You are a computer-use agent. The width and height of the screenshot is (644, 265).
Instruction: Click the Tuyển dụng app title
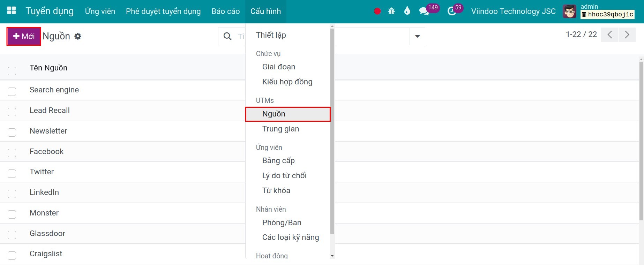coord(50,11)
